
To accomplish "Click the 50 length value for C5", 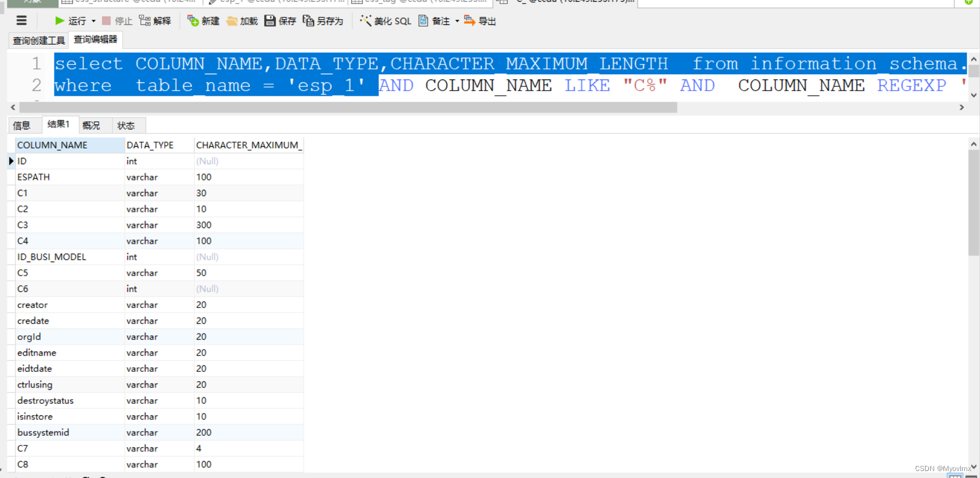I will point(249,273).
